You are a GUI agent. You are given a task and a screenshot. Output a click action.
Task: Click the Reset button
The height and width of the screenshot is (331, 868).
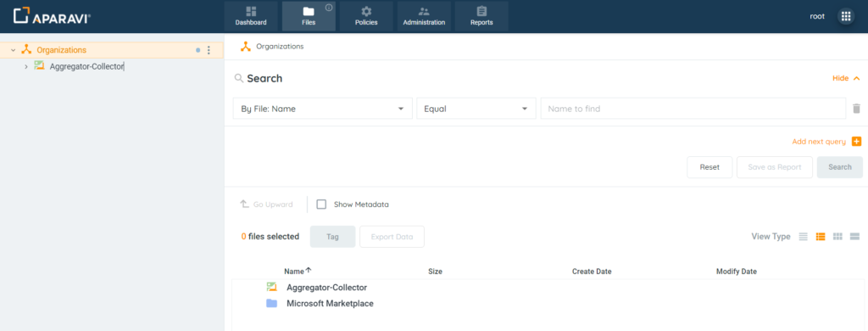[709, 167]
